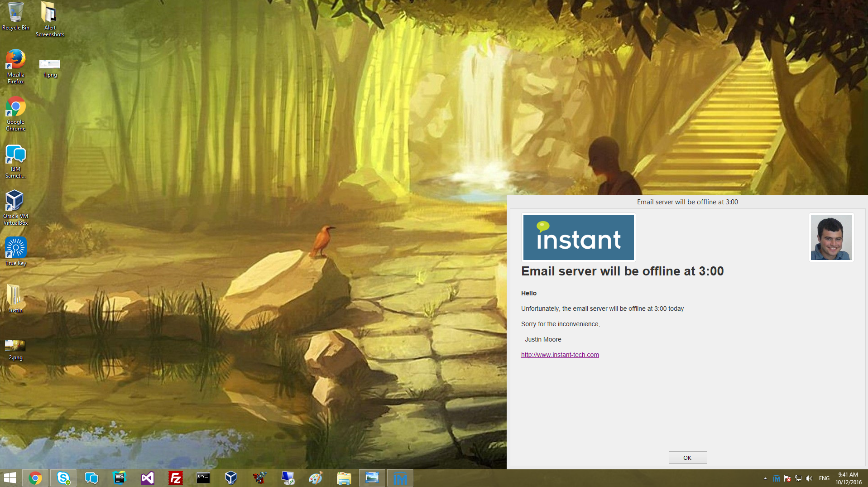Open the clock showing 9:41 AM

(x=848, y=478)
